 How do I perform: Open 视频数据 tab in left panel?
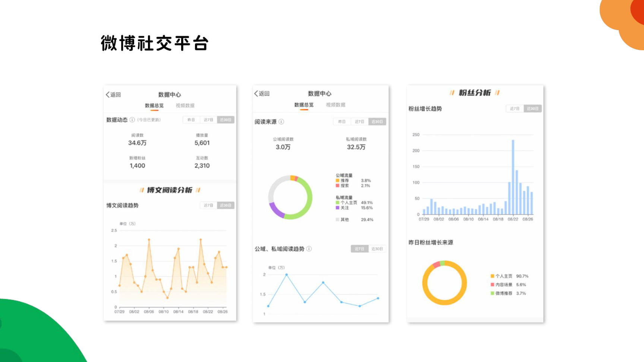(185, 106)
